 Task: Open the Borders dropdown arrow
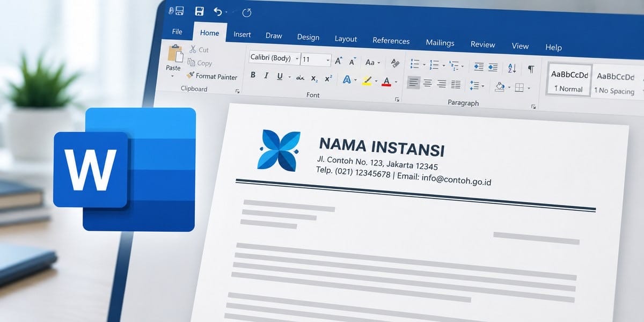[x=528, y=89]
